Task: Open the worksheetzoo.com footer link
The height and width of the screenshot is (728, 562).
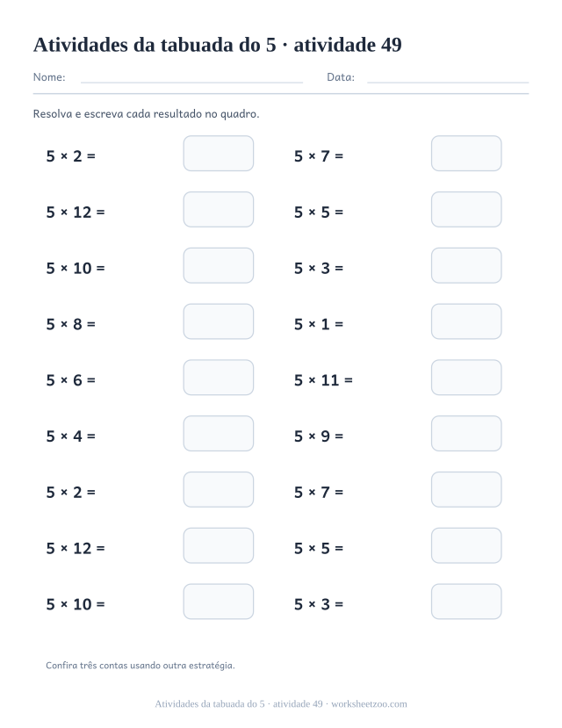Action: [369, 704]
